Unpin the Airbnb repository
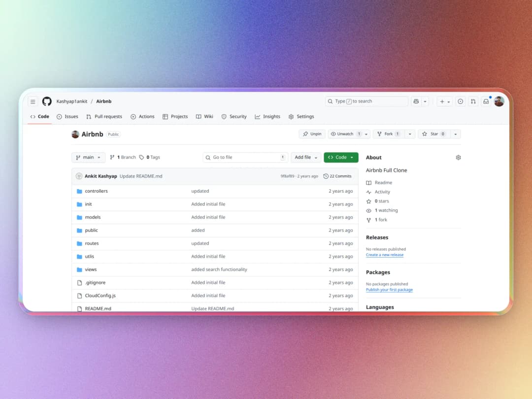Viewport: 532px width, 399px height. click(x=312, y=134)
